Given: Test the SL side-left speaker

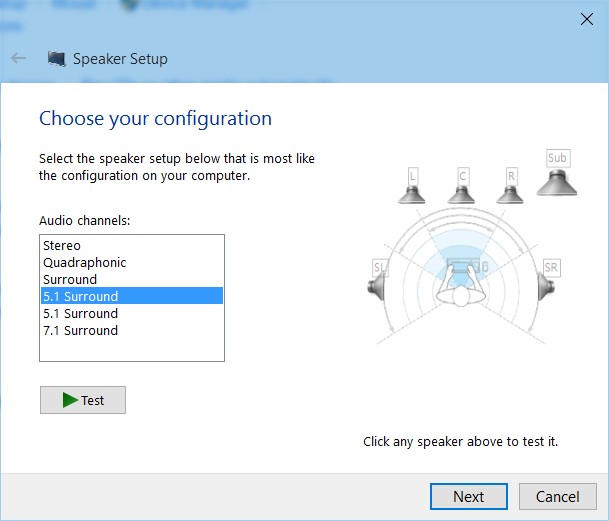Looking at the screenshot, I should [x=380, y=283].
